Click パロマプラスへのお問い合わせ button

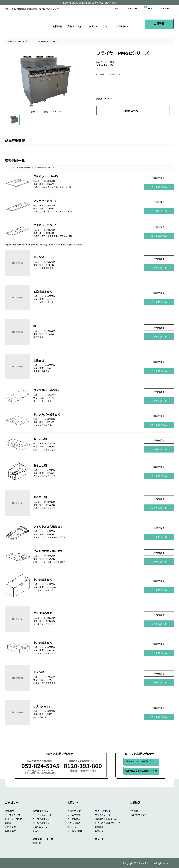tap(141, 762)
